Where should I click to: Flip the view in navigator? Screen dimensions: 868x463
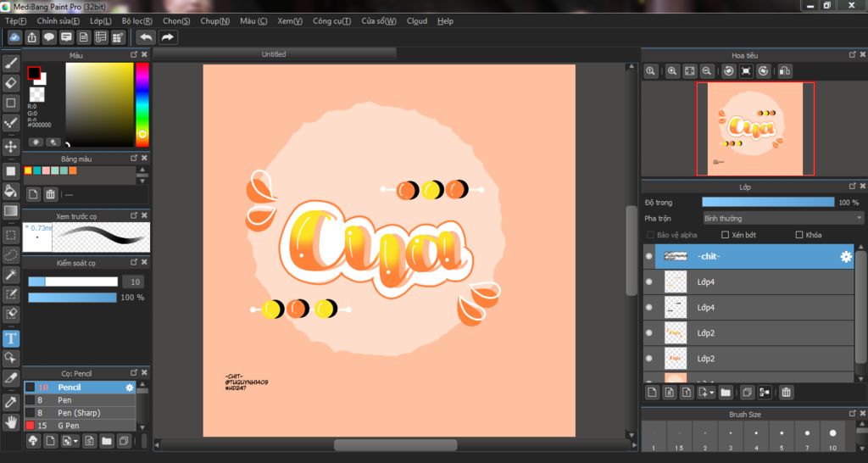tap(784, 71)
